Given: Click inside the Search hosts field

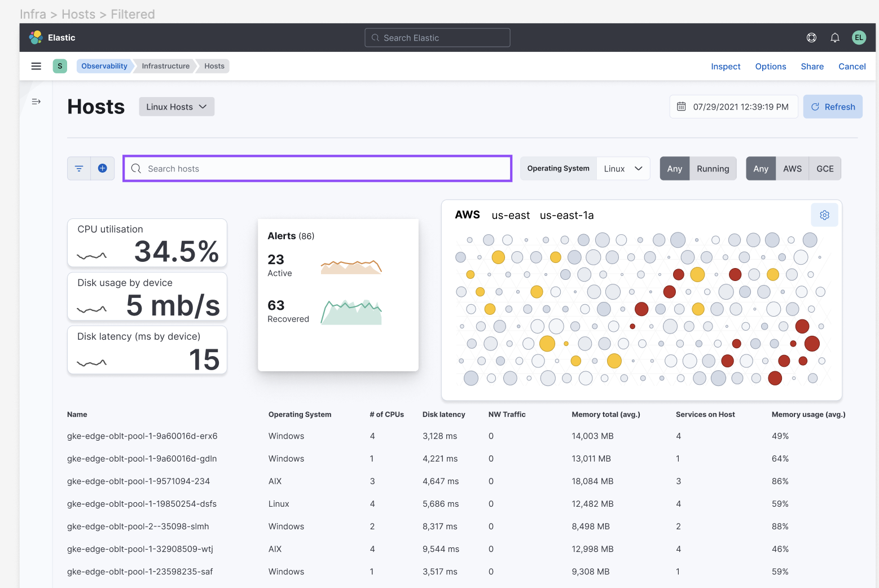Looking at the screenshot, I should tap(317, 168).
